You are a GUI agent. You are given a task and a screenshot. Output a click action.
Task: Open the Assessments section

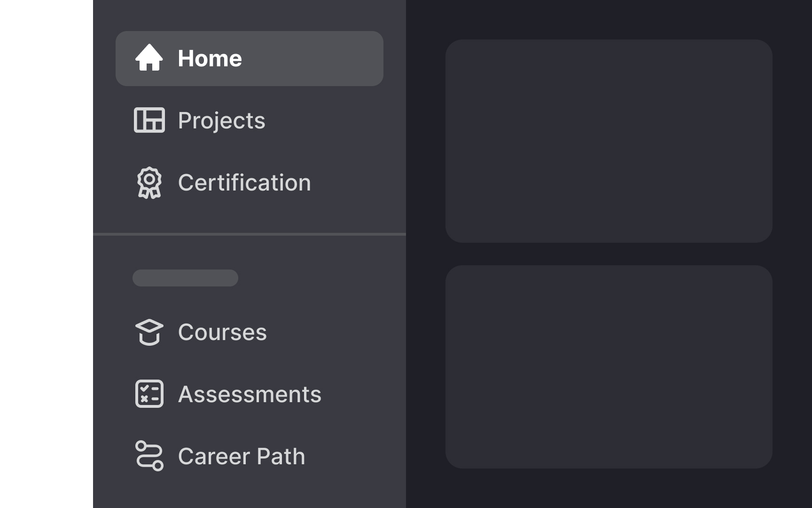pyautogui.click(x=250, y=394)
